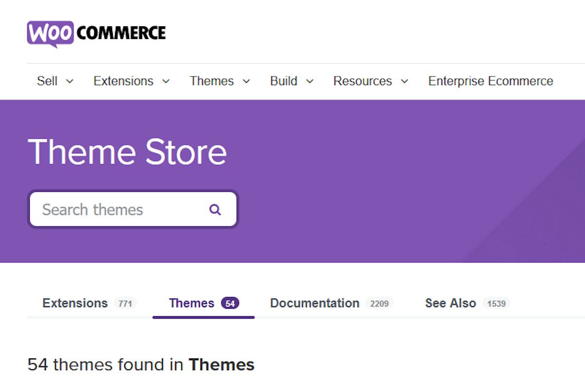Image resolution: width=585 pixels, height=392 pixels.
Task: Click the 1539 count badge on See Also
Action: (x=496, y=303)
